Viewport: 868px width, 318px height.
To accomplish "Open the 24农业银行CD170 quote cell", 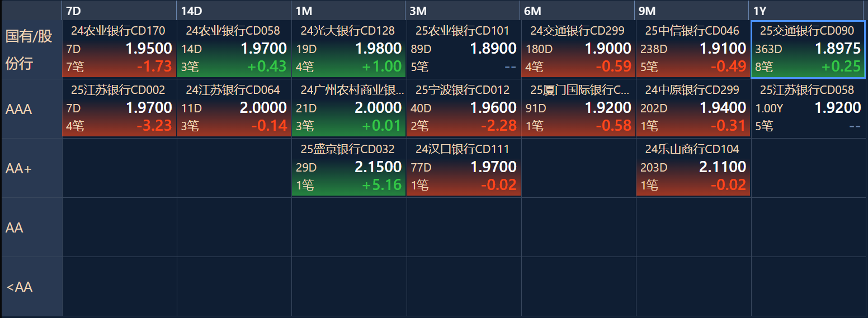I will point(119,49).
